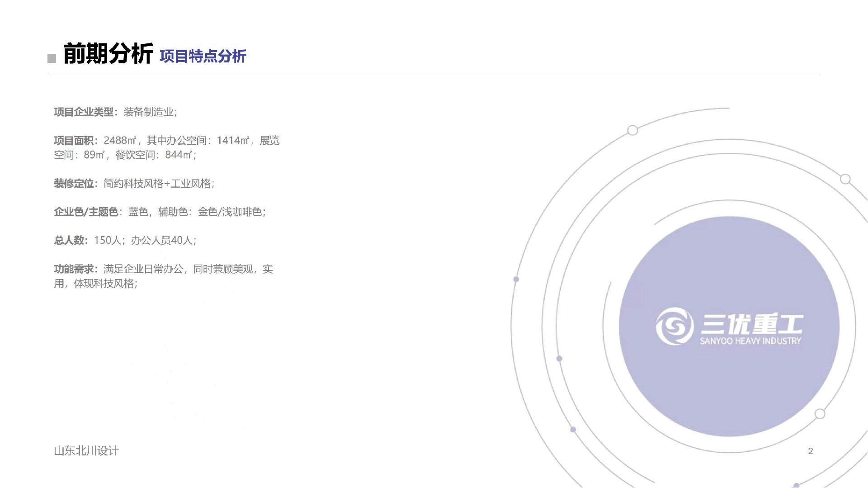Click the topmost hollow circle on the orbit ring
This screenshot has height=488, width=868.
(632, 130)
